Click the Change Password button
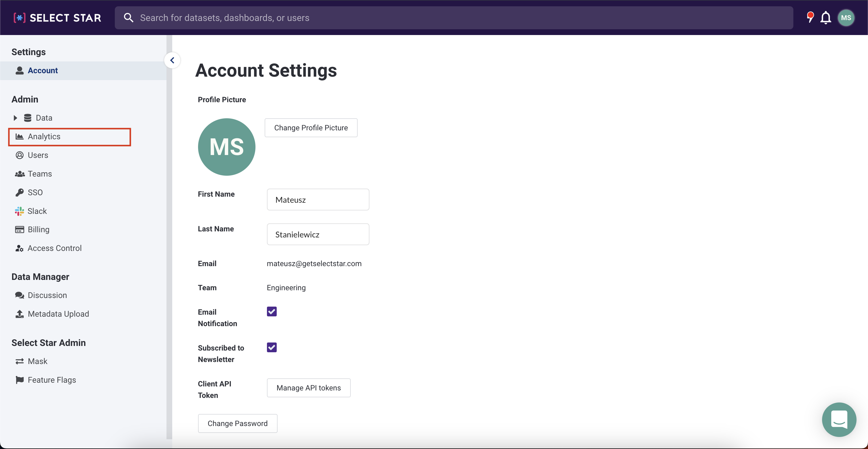 click(x=238, y=423)
